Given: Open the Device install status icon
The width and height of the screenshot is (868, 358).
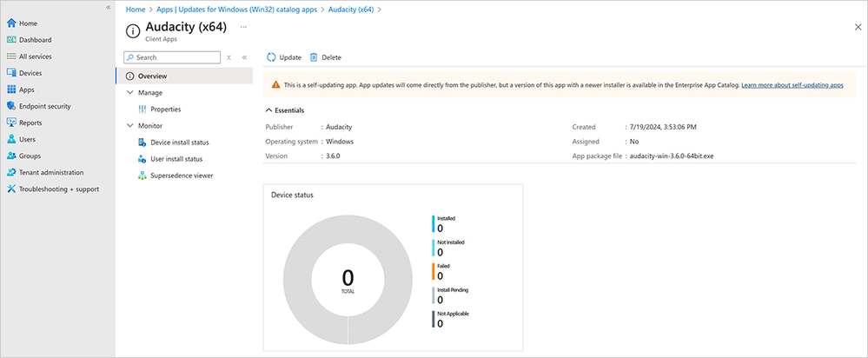Looking at the screenshot, I should tap(142, 143).
